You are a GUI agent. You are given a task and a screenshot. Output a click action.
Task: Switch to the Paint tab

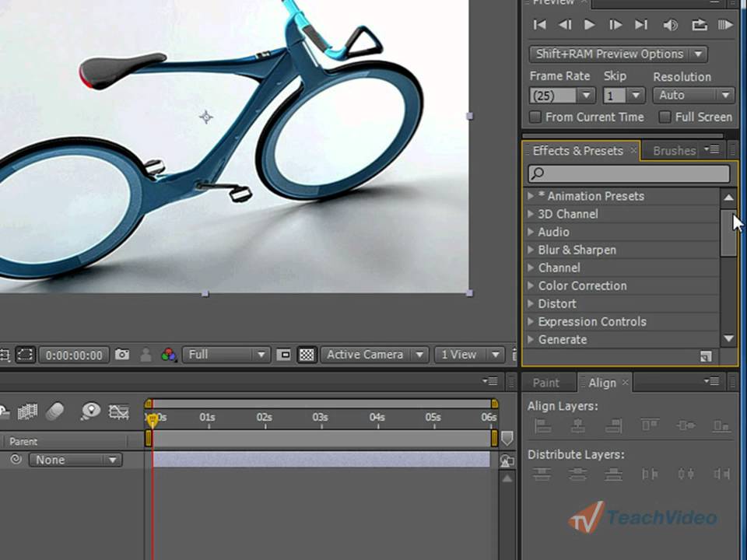[x=545, y=383]
